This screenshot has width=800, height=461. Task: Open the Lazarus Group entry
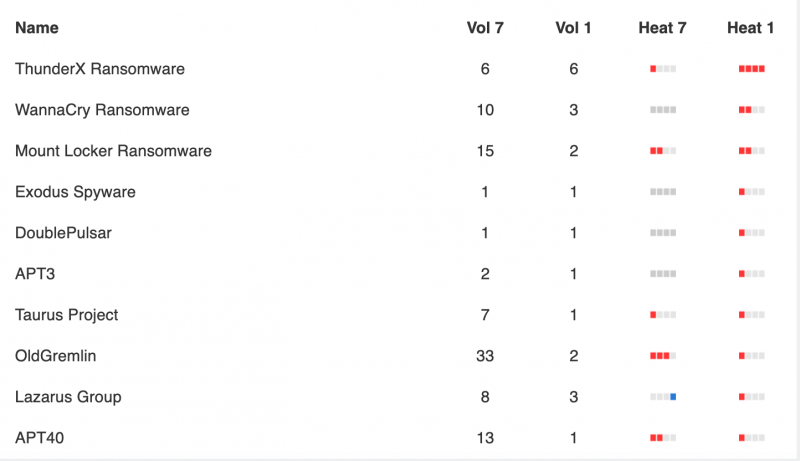pyautogui.click(x=68, y=397)
